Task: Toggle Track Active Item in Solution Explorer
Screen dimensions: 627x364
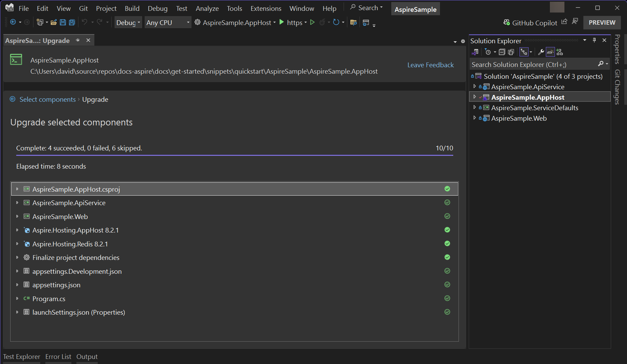Action: pyautogui.click(x=524, y=52)
